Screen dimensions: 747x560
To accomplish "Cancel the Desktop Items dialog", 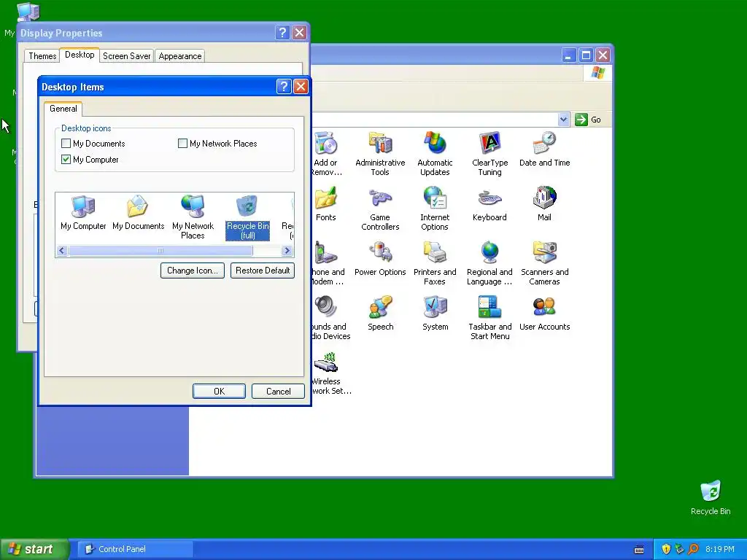I will (278, 392).
